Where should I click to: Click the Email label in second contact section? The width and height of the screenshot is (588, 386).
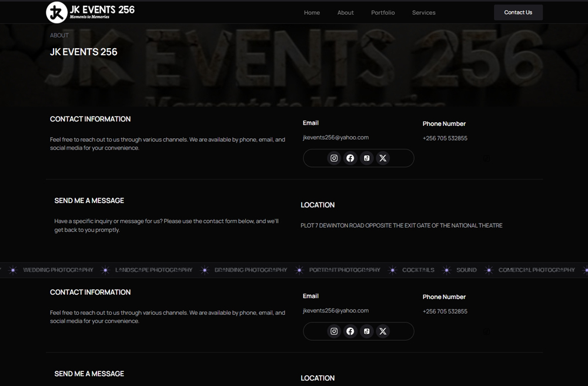tap(310, 296)
